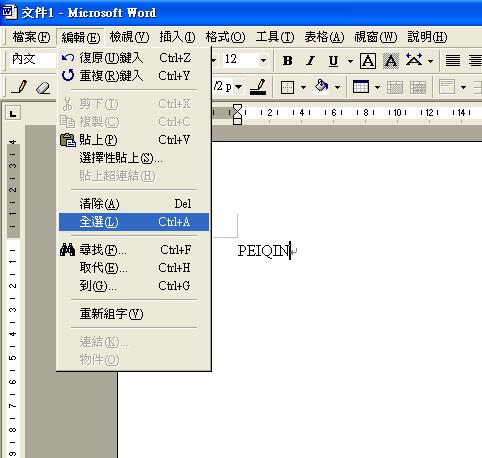The height and width of the screenshot is (458, 482).
Task: Click the Word document icon in title bar
Action: [9, 12]
